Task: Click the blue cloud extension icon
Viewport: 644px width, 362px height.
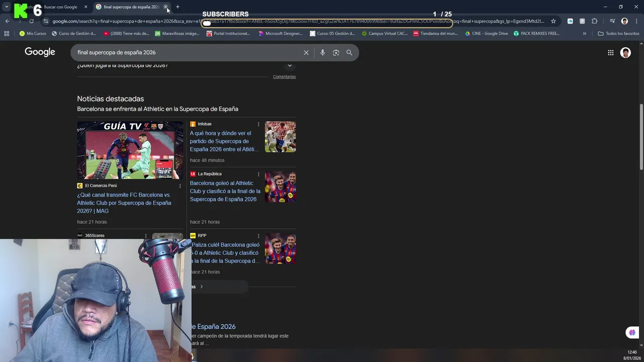Action: tap(570, 21)
